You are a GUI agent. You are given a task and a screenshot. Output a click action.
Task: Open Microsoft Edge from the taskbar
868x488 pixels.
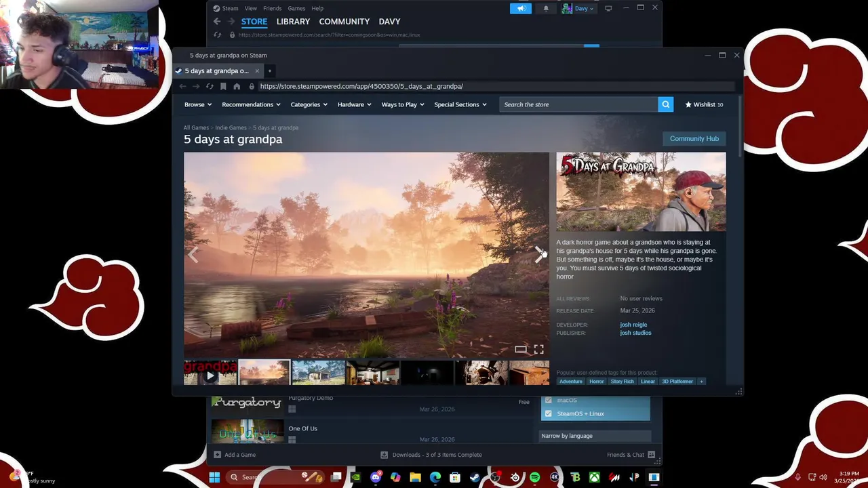click(435, 477)
